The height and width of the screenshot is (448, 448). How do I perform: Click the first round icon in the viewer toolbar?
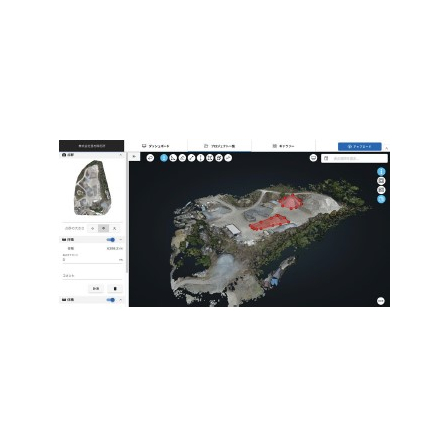[x=150, y=158]
